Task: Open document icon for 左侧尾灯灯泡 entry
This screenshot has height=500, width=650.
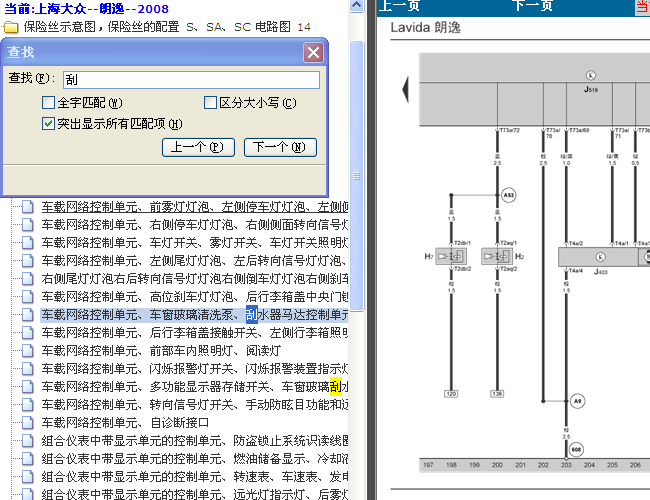Action: pyautogui.click(x=28, y=260)
